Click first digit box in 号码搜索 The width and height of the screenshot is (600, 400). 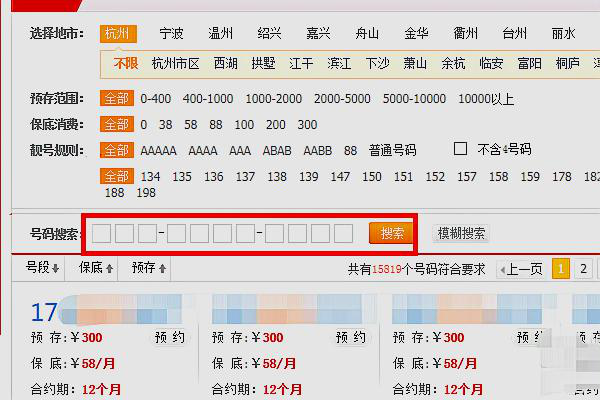coord(101,234)
